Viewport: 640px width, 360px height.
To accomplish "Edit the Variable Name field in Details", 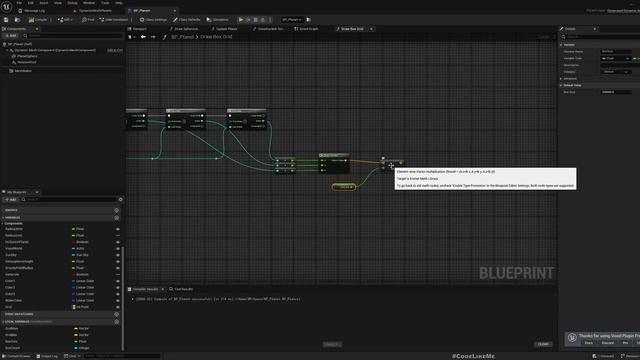I will (616, 51).
